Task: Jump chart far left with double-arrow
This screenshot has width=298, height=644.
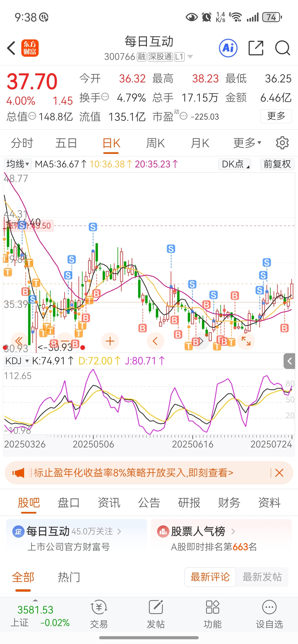Action: (x=19, y=341)
